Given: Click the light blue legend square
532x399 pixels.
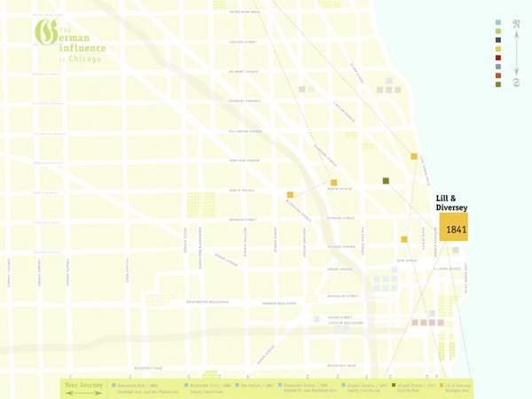Looking at the screenshot, I should coord(498,22).
